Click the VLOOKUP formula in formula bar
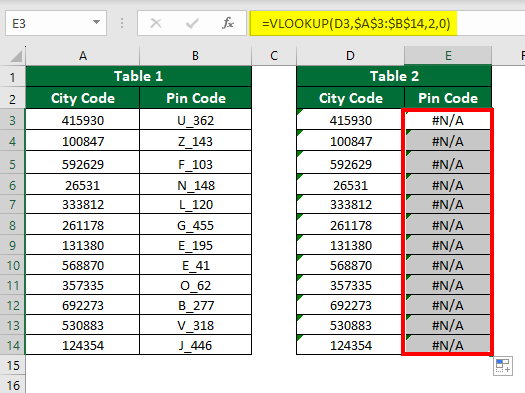 click(x=356, y=23)
